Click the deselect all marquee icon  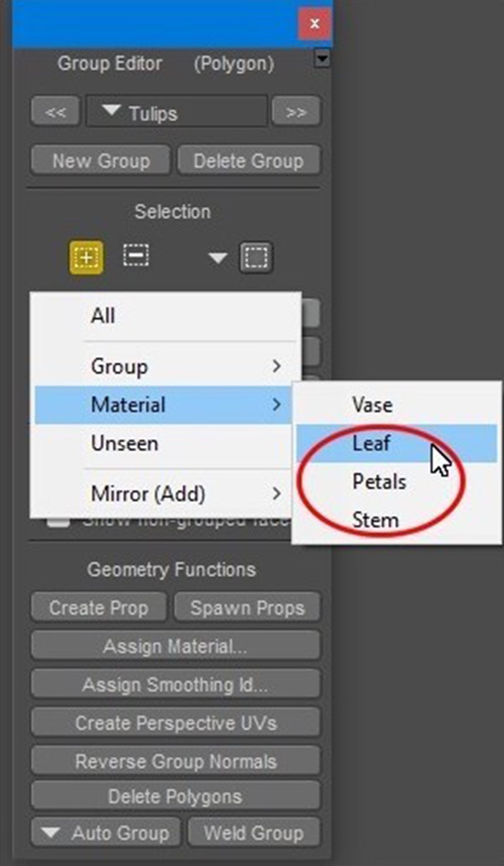pyautogui.click(x=256, y=257)
